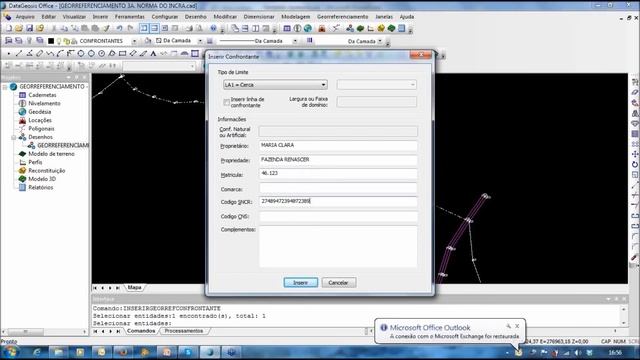Click the Locações icon in project tree
640x360 pixels.
tap(22, 120)
